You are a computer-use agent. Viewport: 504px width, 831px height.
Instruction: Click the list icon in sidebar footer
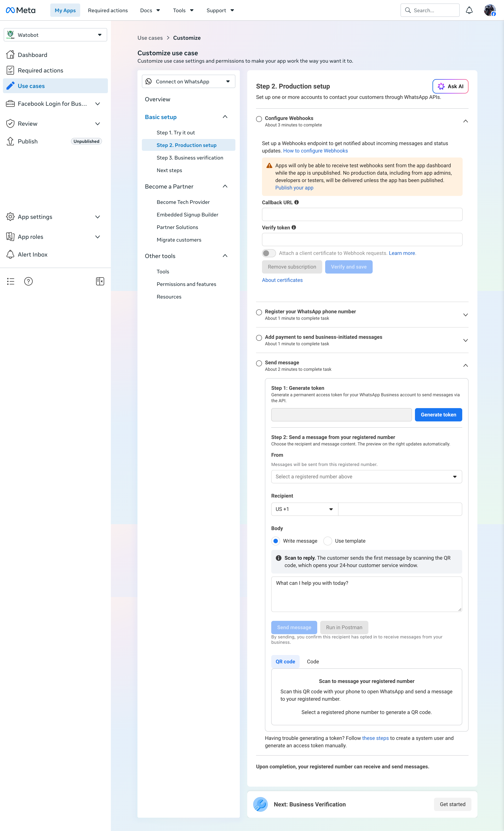(x=11, y=281)
